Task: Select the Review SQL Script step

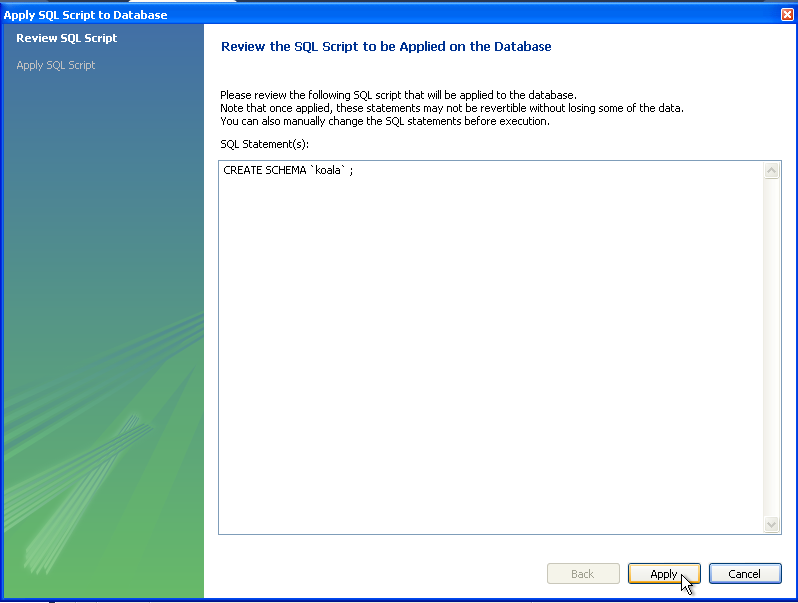Action: 67,38
